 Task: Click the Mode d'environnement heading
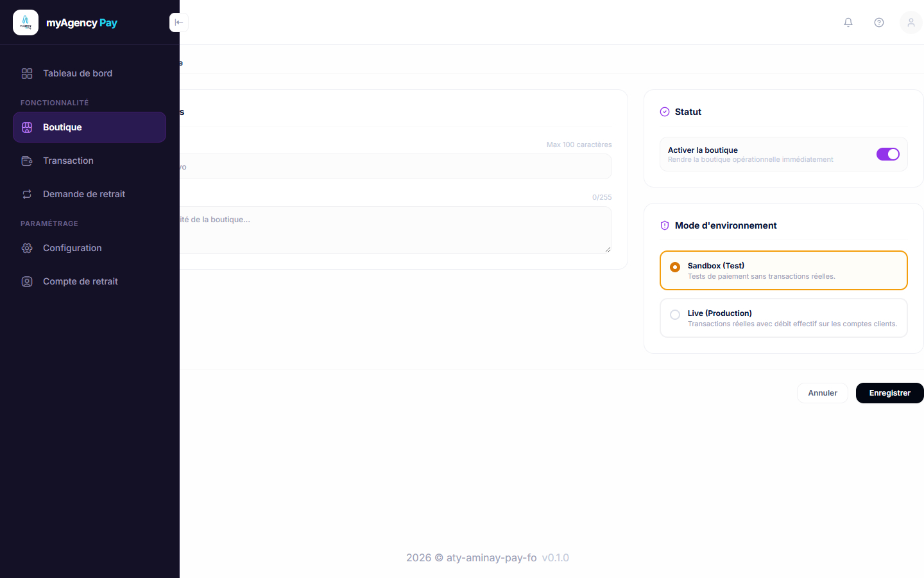tap(726, 225)
